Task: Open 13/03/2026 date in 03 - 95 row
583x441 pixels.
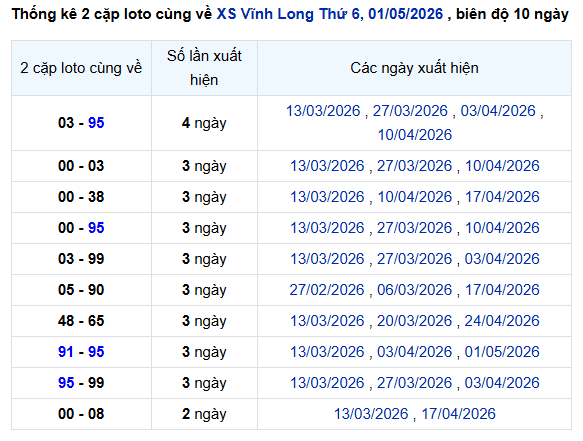Action: click(323, 111)
